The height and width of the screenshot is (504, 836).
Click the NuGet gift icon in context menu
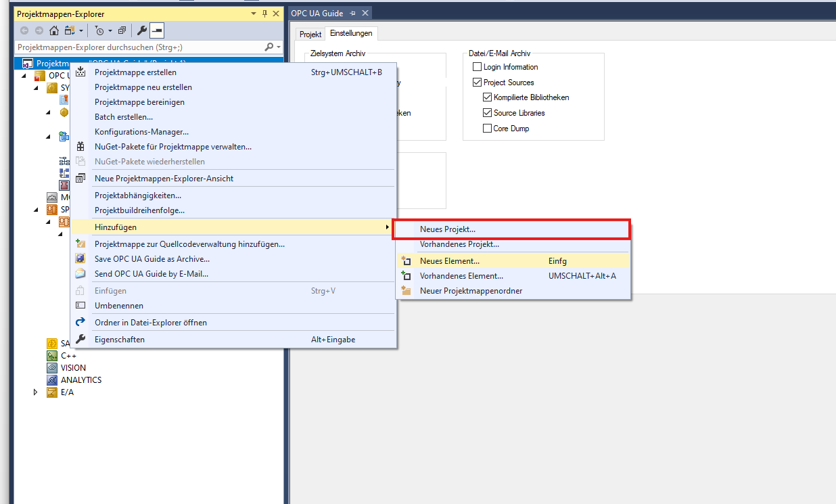(80, 147)
